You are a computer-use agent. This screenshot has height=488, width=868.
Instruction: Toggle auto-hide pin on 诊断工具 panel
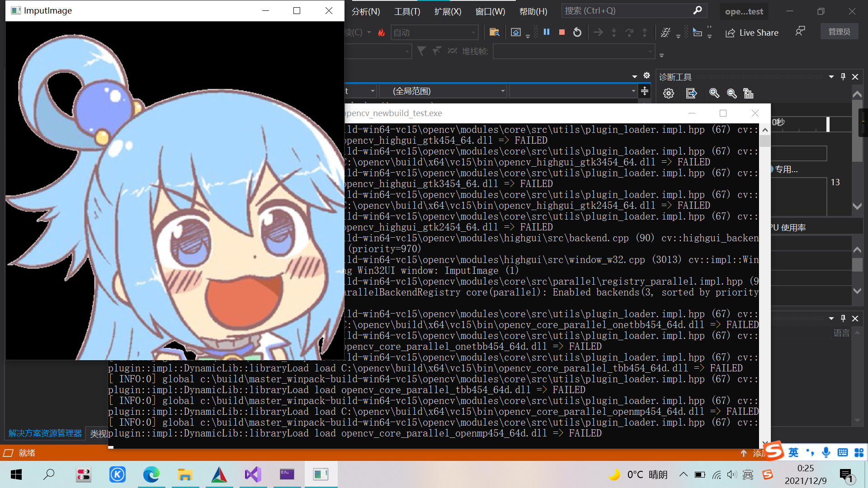coord(843,77)
